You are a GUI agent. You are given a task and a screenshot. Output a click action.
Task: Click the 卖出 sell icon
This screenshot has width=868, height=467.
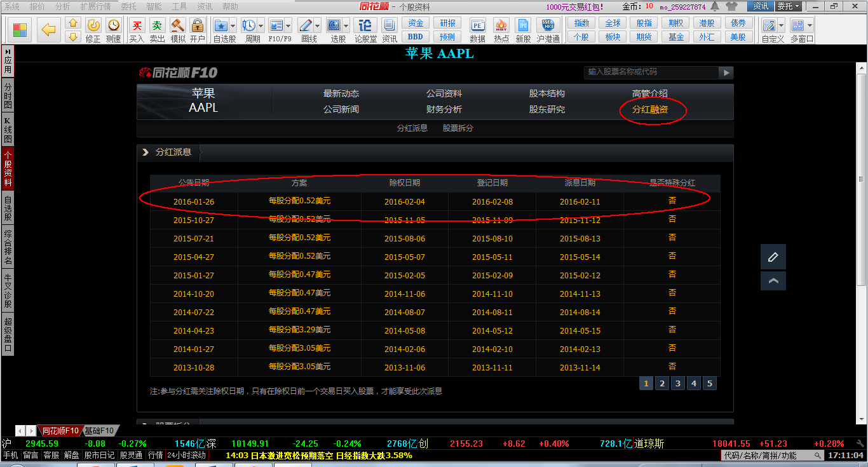157,25
